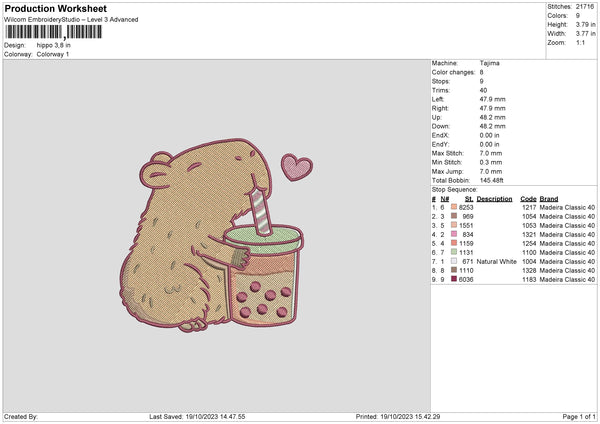Select the color swatch for code 1217
600x424 pixels.
pyautogui.click(x=454, y=205)
